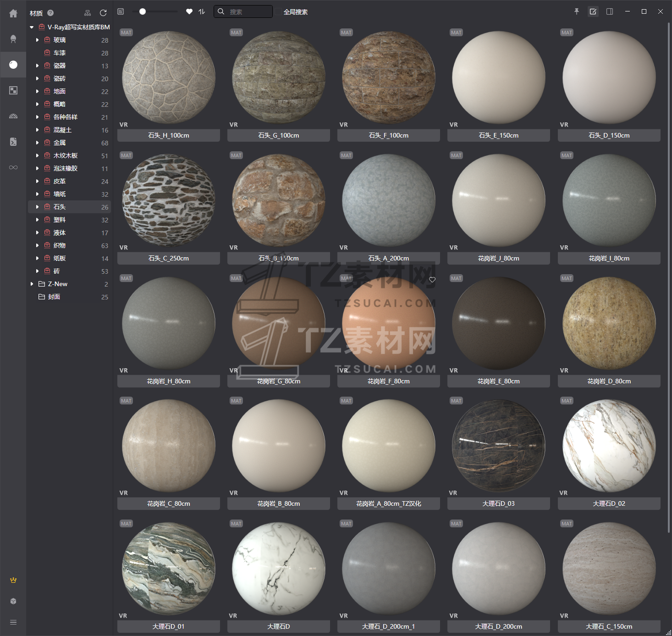Select the 塑料 category
Image resolution: width=672 pixels, height=636 pixels.
(x=69, y=220)
